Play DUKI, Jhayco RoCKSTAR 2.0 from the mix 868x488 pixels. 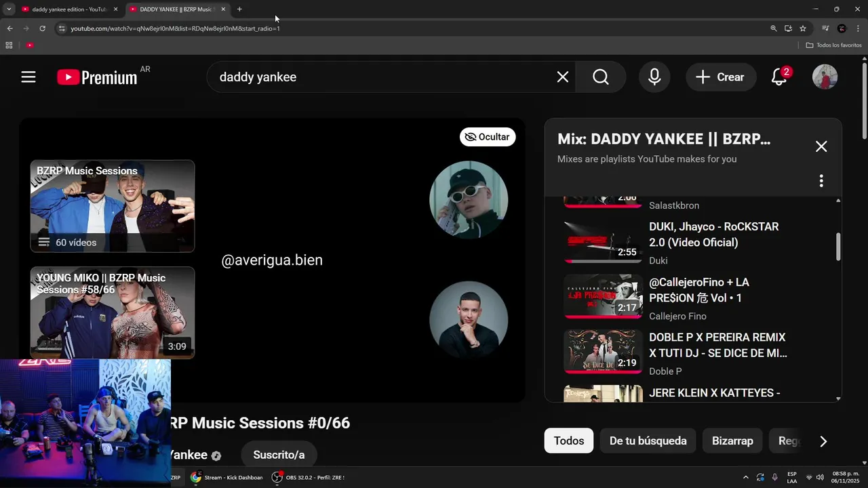tap(714, 235)
